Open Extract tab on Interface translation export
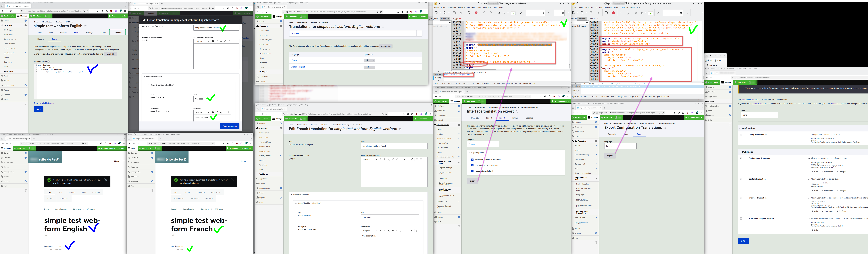Viewport: 868px width, 254px height. [516, 118]
